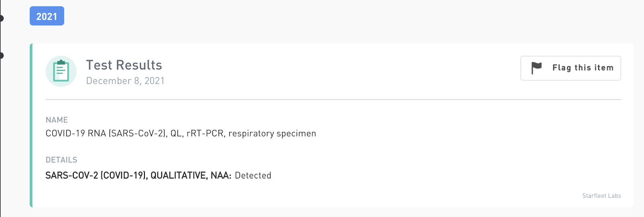The width and height of the screenshot is (644, 217).
Task: Click the clipboard Test Results icon
Action: click(61, 71)
